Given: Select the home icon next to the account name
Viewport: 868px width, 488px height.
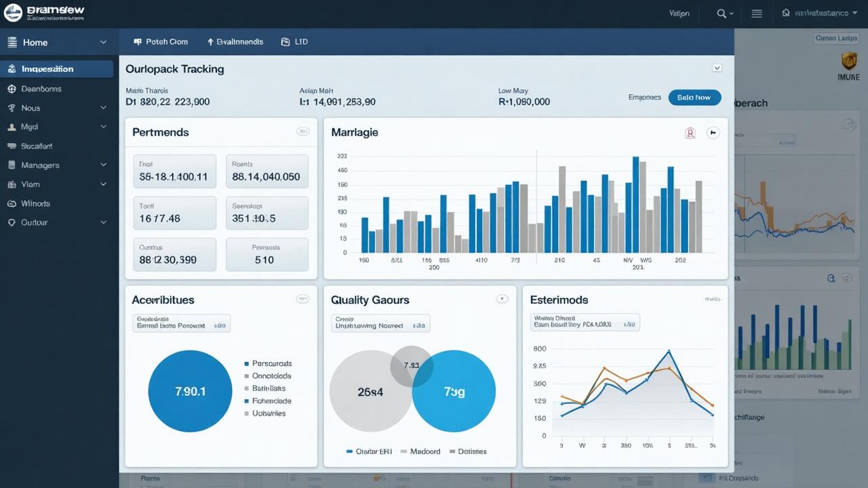Looking at the screenshot, I should pos(785,13).
